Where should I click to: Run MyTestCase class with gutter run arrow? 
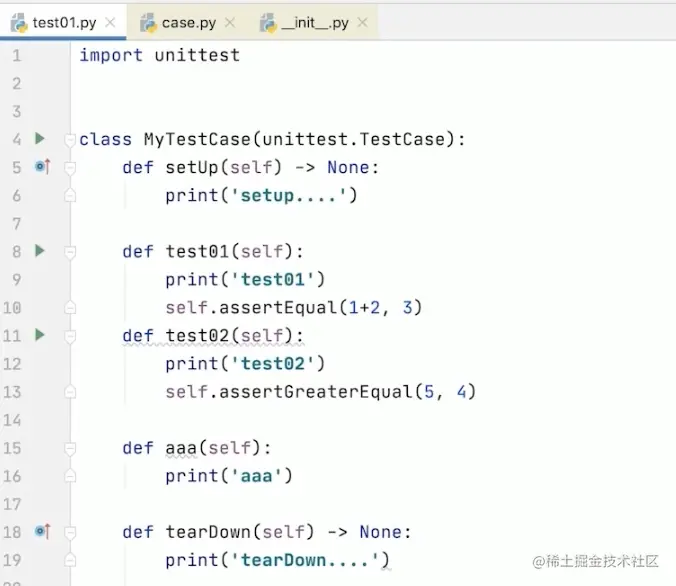click(40, 138)
